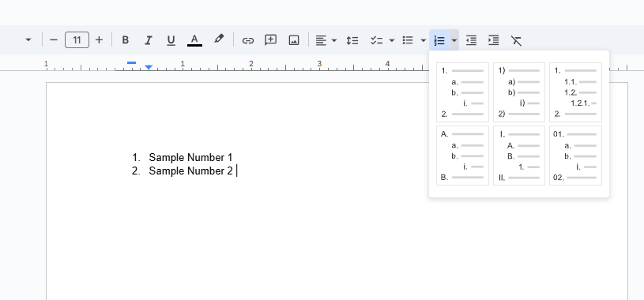
Task: Choose the A. a. i. list style
Action: click(462, 156)
